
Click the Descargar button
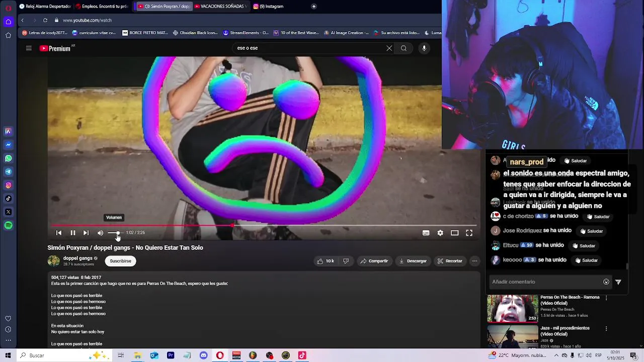click(413, 261)
